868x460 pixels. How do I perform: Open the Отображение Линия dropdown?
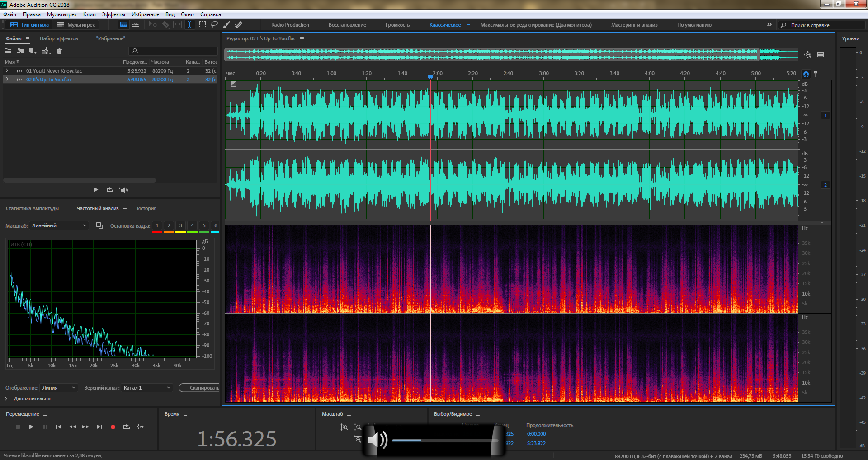[x=59, y=388]
